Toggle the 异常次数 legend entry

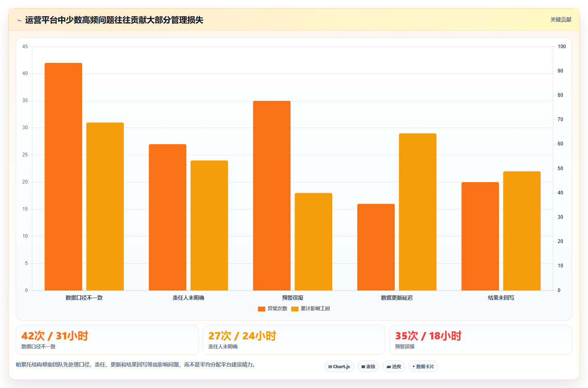[272, 309]
